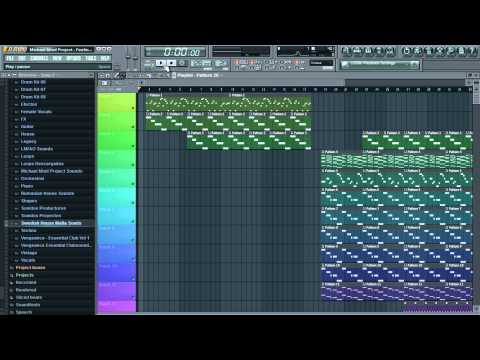Image resolution: width=480 pixels, height=360 pixels.
Task: Show the playlist window via toolbar icon
Action: 346,51
